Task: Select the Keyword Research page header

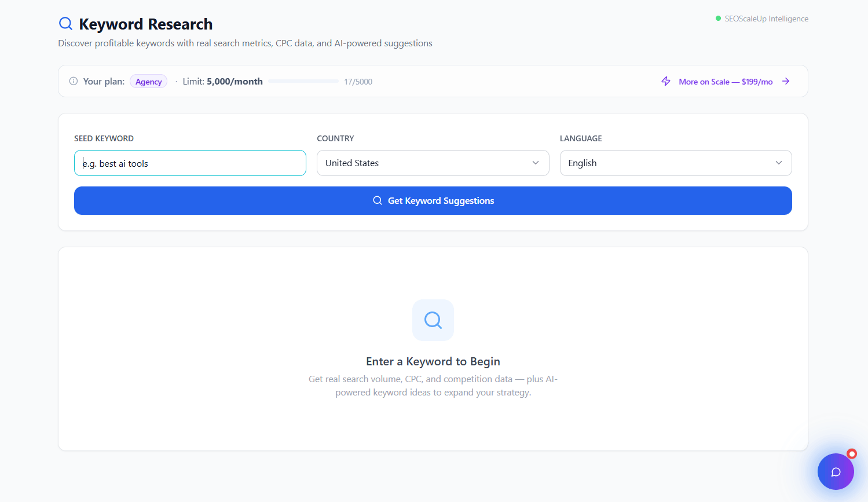Action: [x=146, y=24]
